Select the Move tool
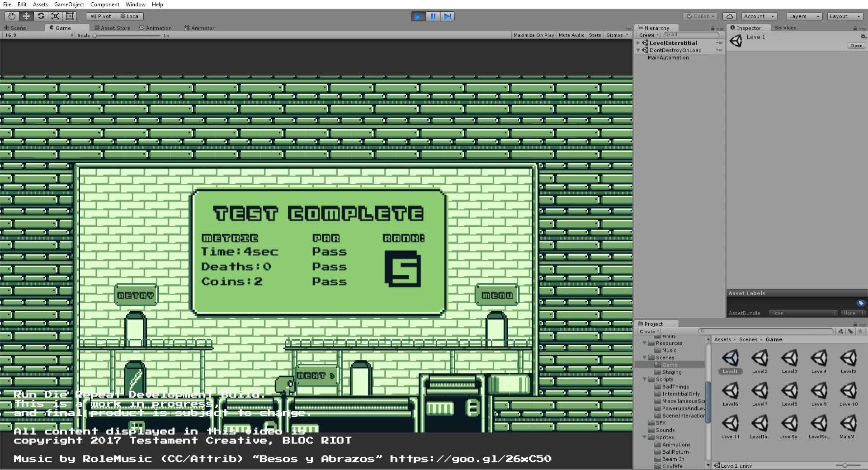 [x=26, y=16]
